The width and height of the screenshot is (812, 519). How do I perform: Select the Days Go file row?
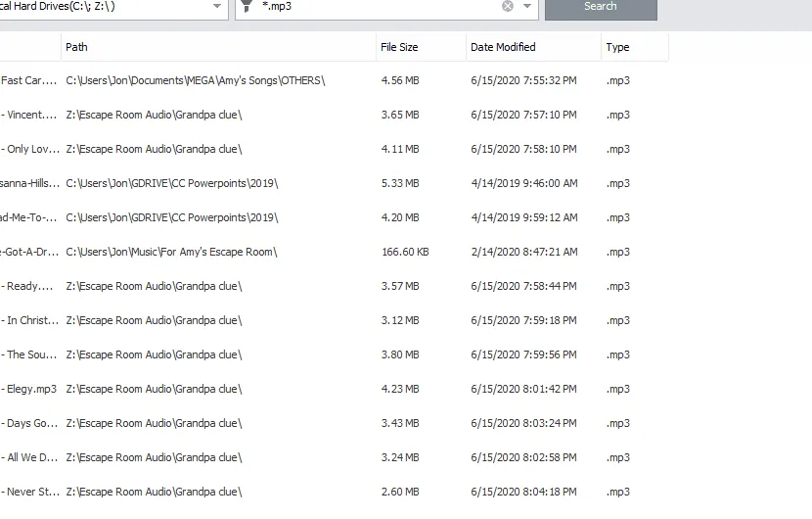point(31,423)
